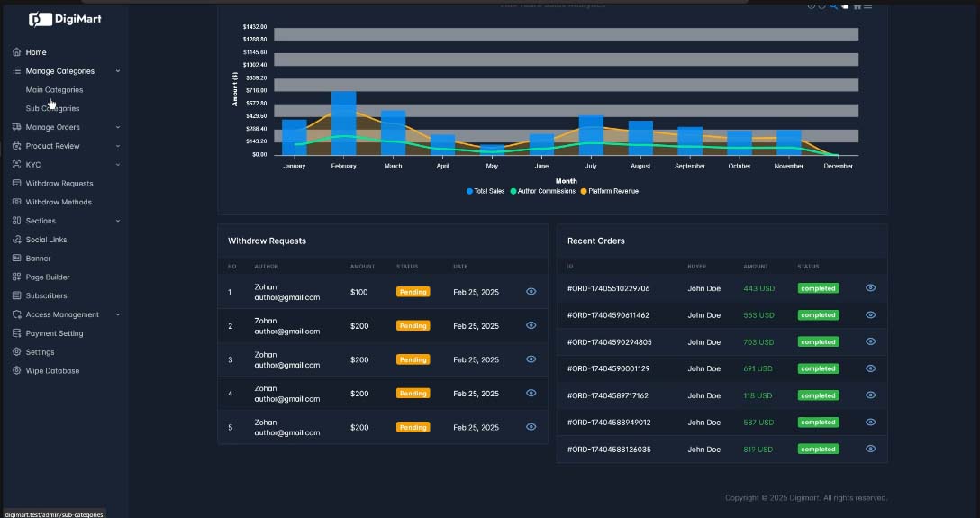This screenshot has width=980, height=518.
Task: Launch Page Builder from the sidebar
Action: coord(47,277)
